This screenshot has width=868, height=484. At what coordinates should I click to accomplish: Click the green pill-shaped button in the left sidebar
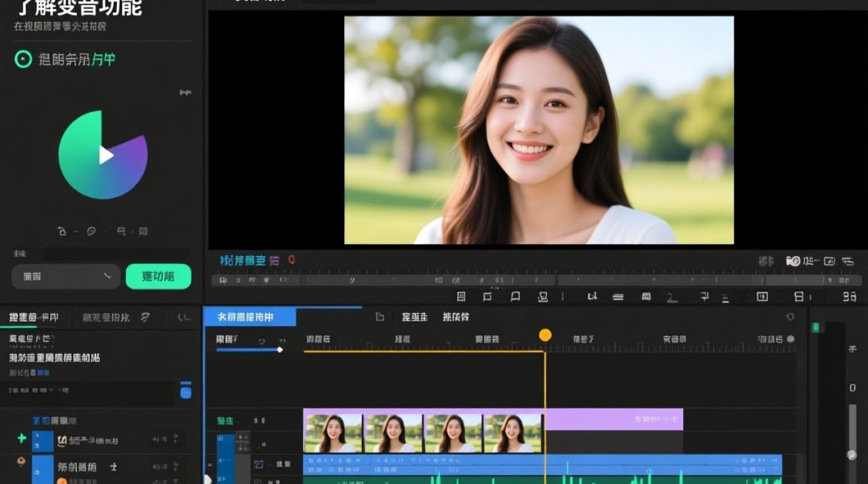pos(158,276)
